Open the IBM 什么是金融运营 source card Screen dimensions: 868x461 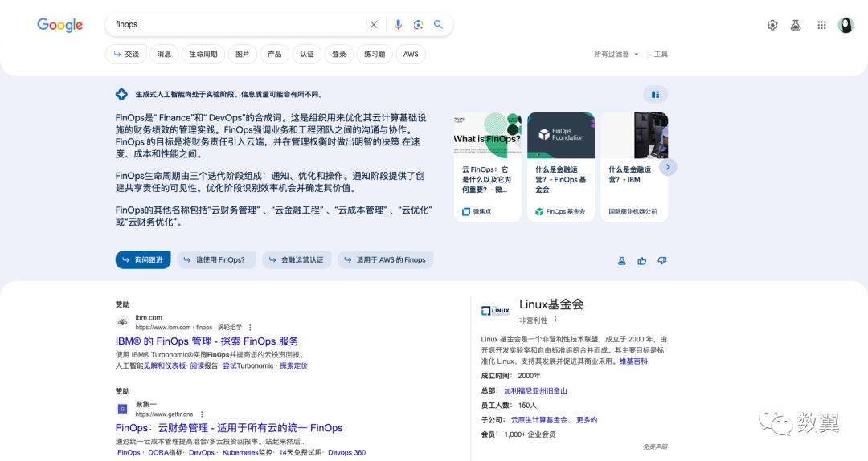(634, 167)
